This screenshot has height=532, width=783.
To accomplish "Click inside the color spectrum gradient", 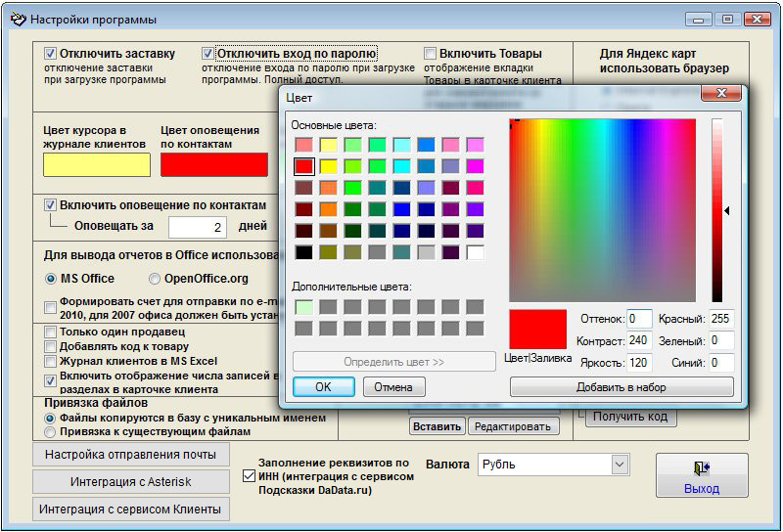I will point(602,210).
